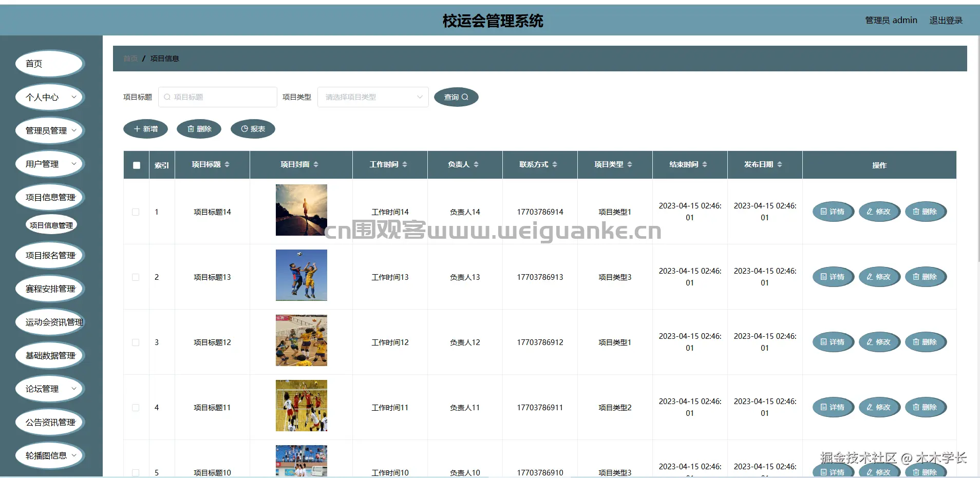980x478 pixels.
Task: Sort by 工作时间 column arrows
Action: 405,164
